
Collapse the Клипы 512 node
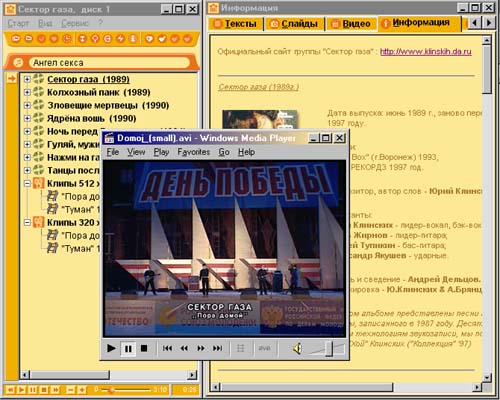[x=27, y=183]
